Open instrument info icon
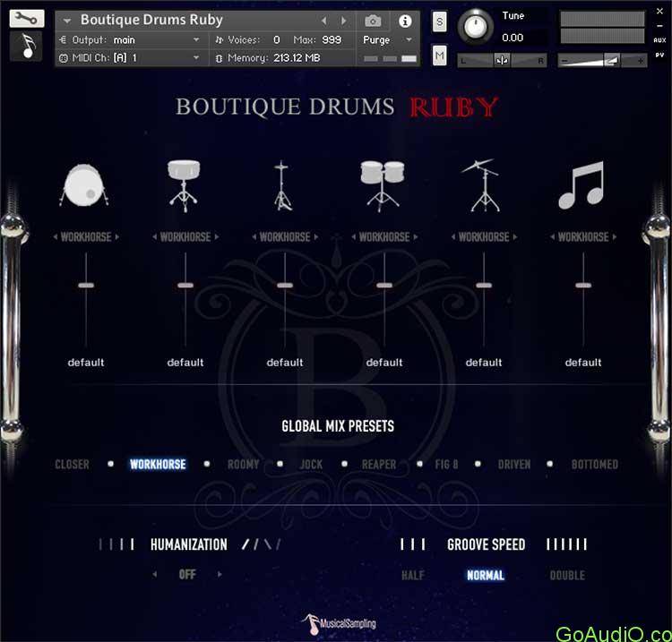The height and width of the screenshot is (642, 672). (x=405, y=21)
